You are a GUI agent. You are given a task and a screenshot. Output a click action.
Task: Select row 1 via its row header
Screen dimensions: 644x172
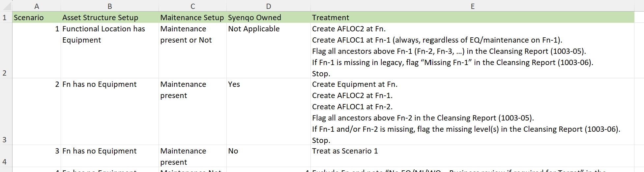tap(5, 17)
